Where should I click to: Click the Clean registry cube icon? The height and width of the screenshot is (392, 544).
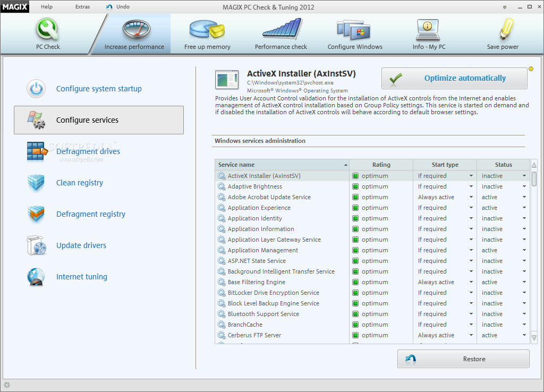(36, 183)
